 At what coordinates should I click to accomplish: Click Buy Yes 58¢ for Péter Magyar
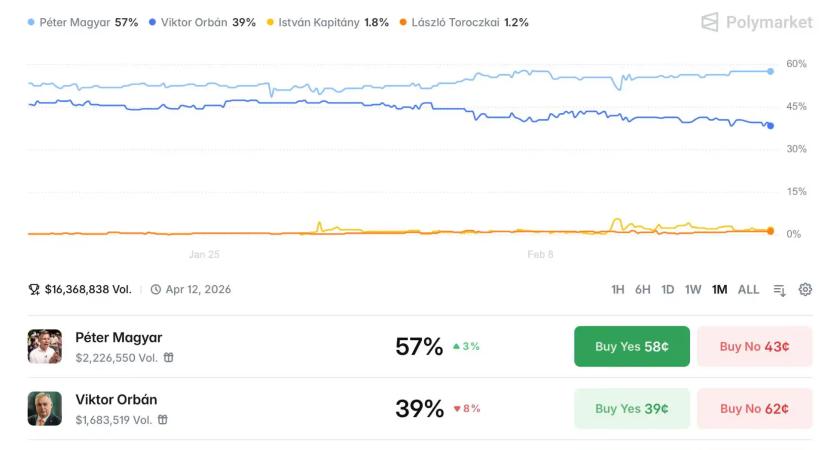(631, 346)
